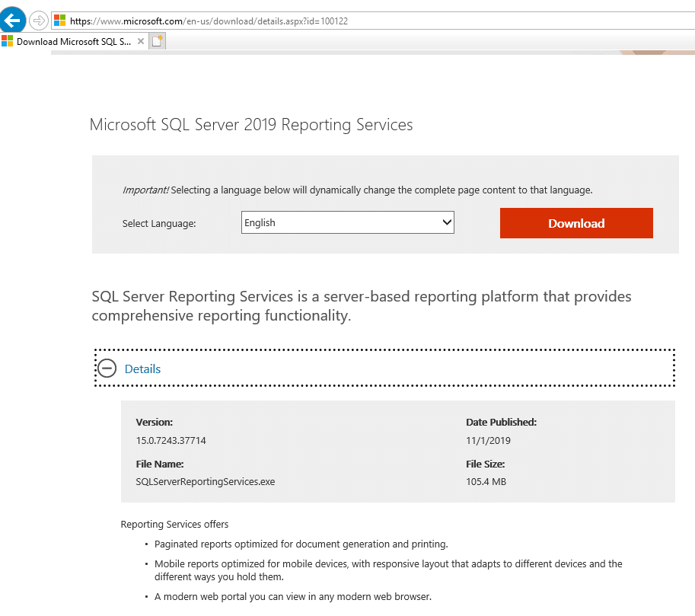Open a new tab with the New Tab button
This screenshot has width=695, height=616.
(157, 41)
